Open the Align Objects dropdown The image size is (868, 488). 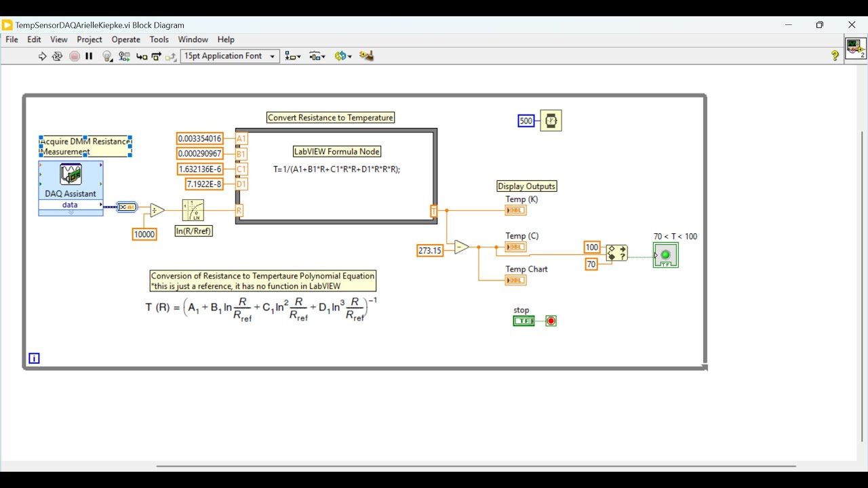pyautogui.click(x=293, y=56)
